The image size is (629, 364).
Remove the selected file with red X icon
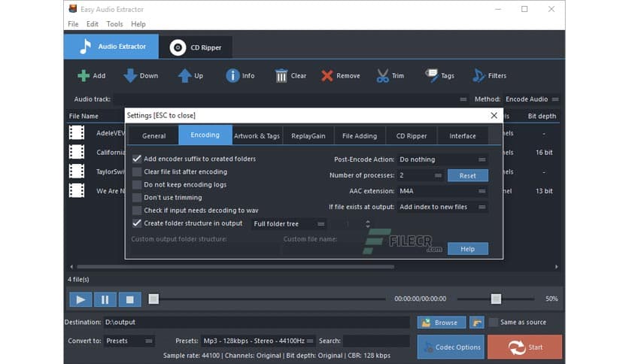click(x=327, y=75)
